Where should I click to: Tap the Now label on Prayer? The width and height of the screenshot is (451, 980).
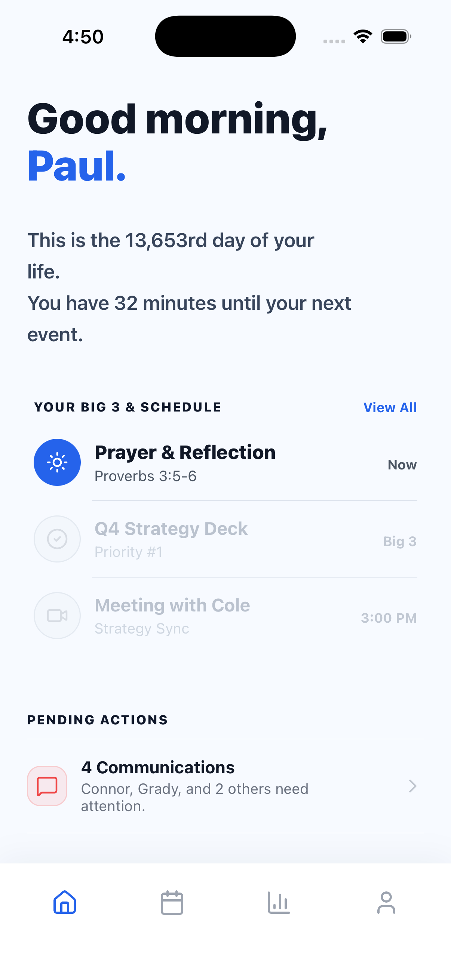(x=402, y=465)
